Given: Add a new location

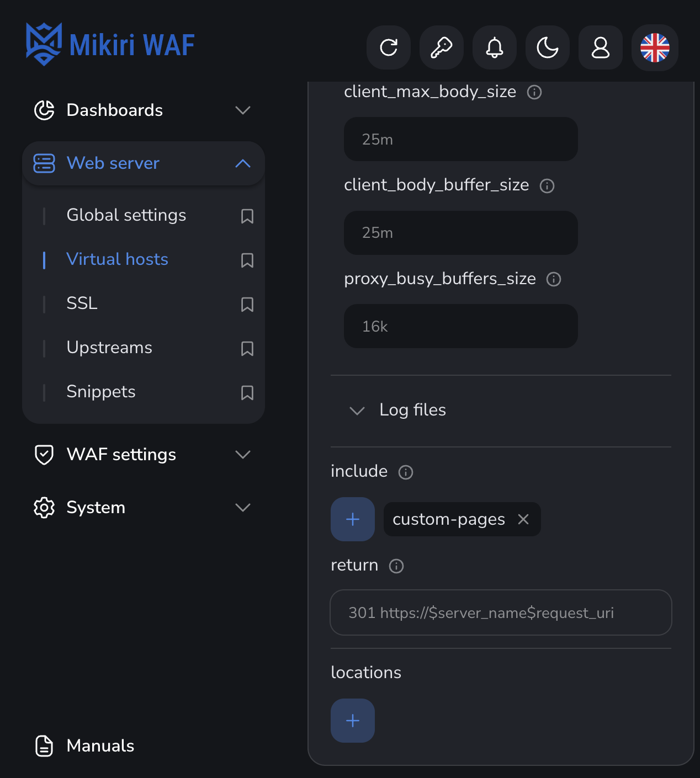Looking at the screenshot, I should click(353, 721).
